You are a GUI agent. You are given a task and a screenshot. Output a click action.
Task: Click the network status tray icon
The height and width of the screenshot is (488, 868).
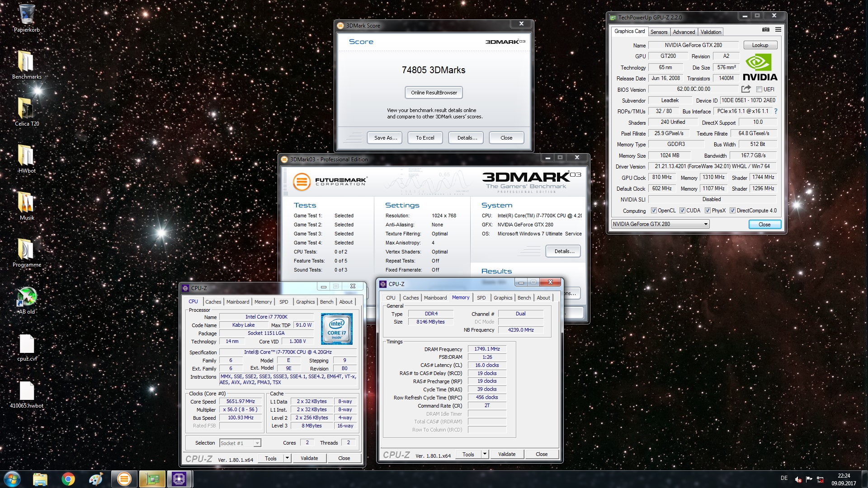[820, 479]
